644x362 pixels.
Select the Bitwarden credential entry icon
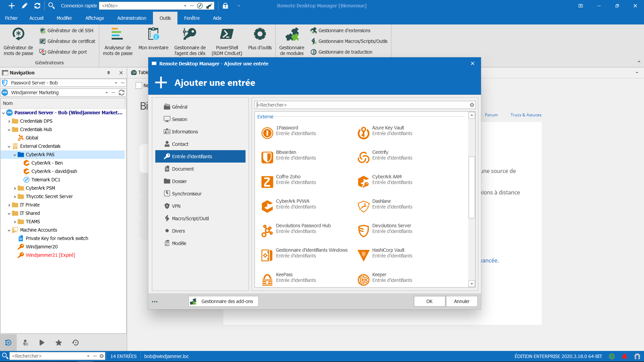point(266,156)
